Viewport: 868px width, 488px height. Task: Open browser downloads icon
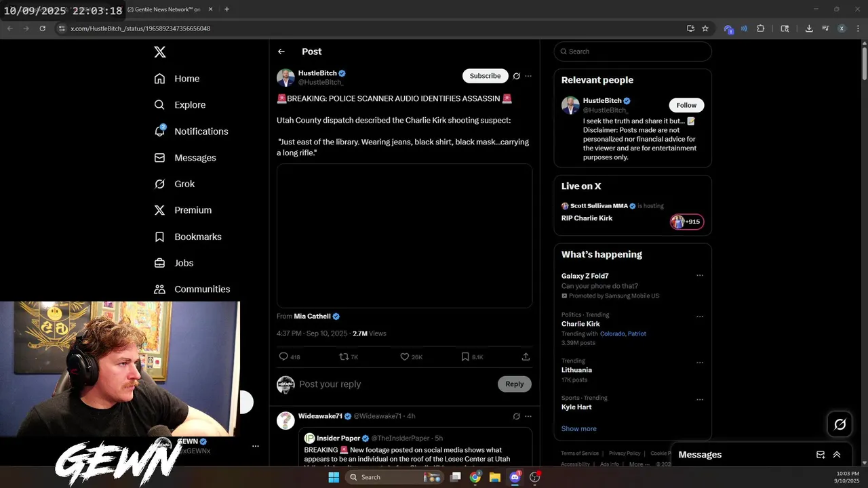point(809,28)
